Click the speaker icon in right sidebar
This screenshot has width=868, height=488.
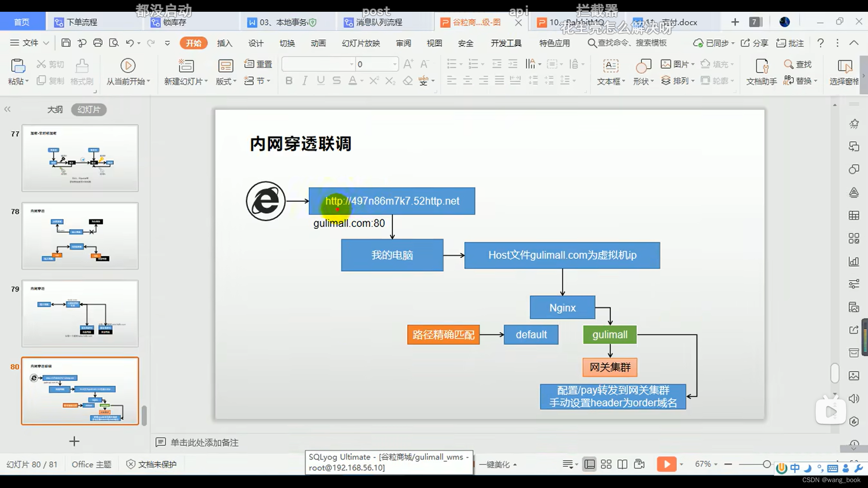[x=854, y=399]
